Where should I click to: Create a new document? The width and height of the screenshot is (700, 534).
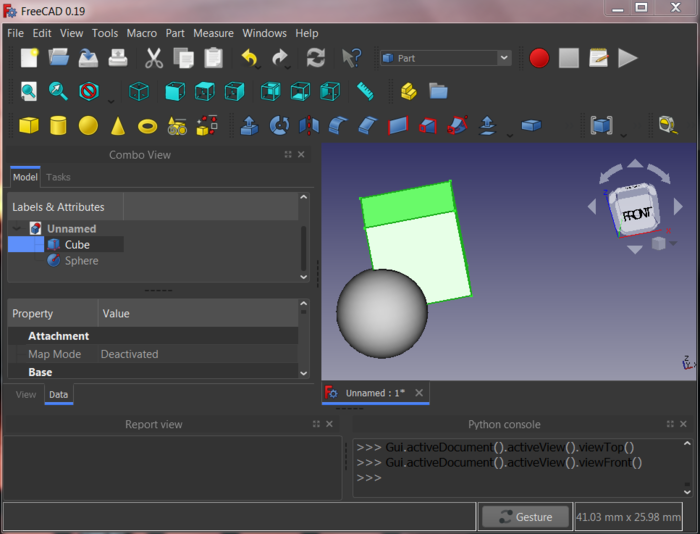pyautogui.click(x=29, y=58)
